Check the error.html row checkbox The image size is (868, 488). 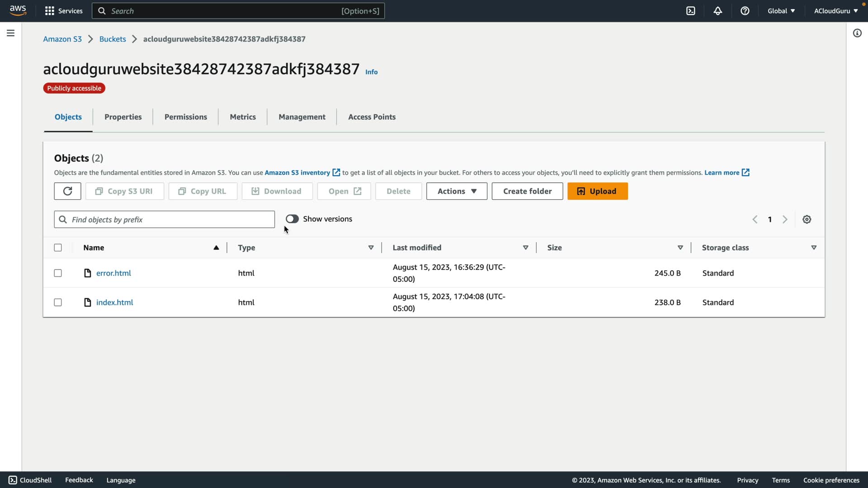coord(58,273)
